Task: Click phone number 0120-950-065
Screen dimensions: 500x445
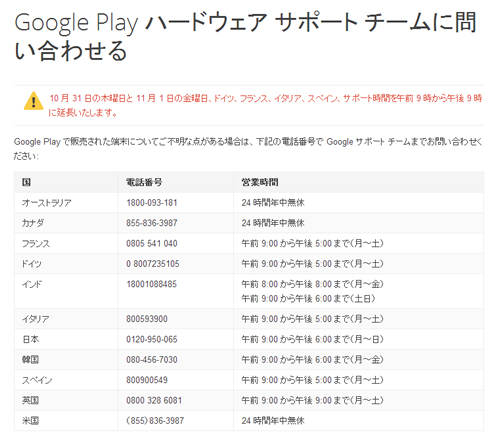Action: (x=152, y=339)
